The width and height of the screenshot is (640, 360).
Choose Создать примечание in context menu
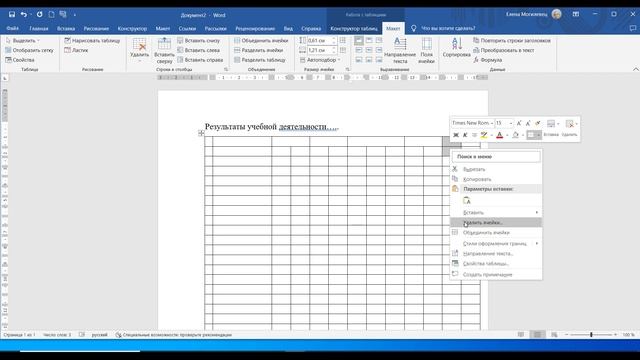[496, 275]
